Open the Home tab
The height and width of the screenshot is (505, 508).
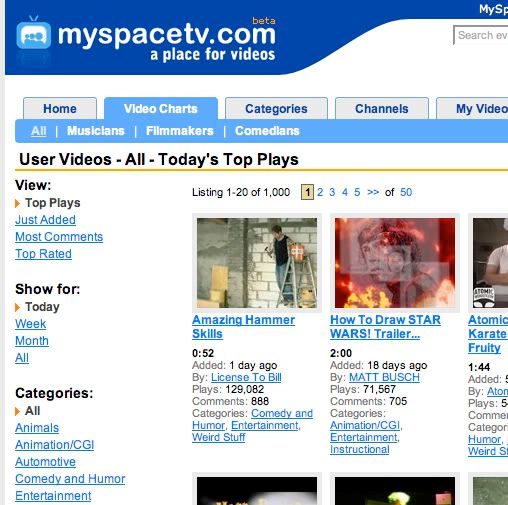60,108
